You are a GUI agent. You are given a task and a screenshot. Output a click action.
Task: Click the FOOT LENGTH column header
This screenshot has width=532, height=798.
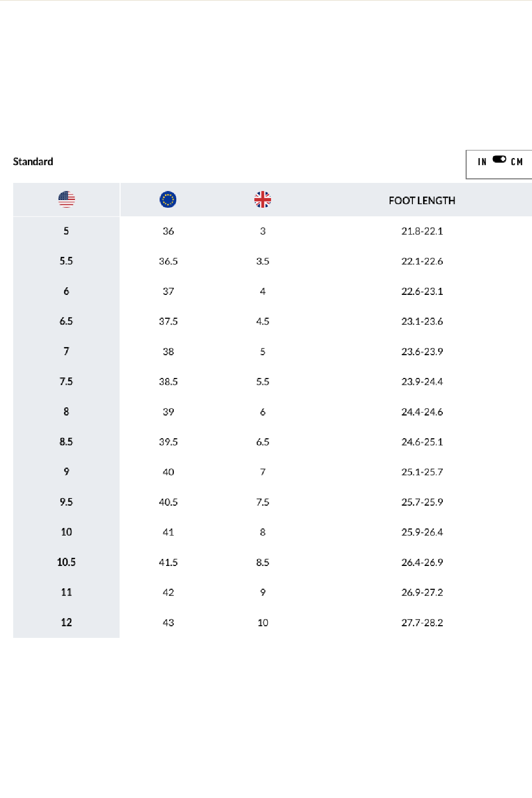coord(422,201)
